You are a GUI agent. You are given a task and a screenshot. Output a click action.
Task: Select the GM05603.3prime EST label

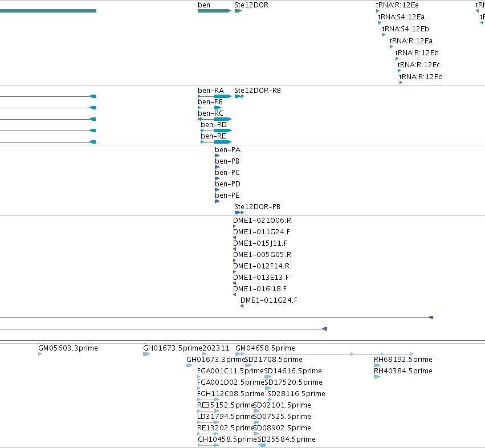tap(68, 348)
